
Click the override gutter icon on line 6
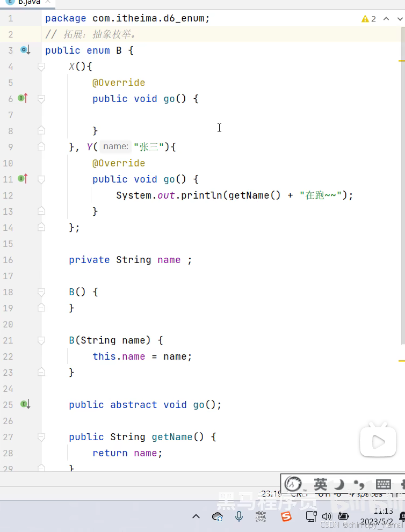coord(23,98)
